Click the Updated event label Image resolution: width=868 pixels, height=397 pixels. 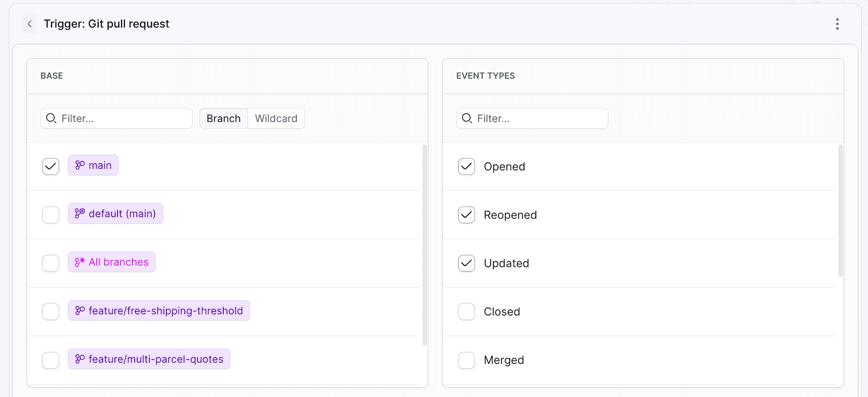coord(506,263)
